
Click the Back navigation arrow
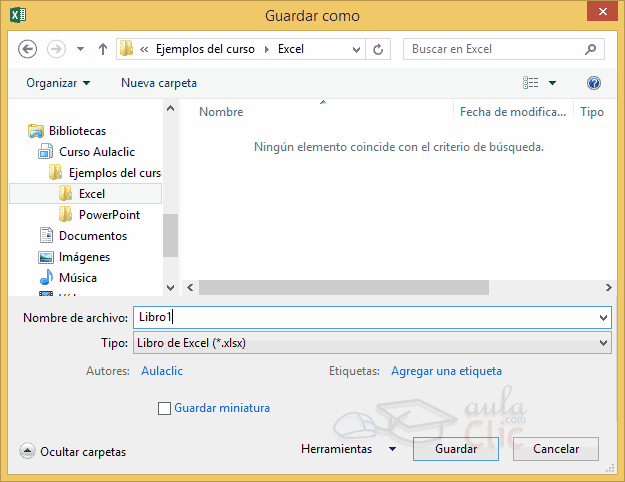(28, 49)
